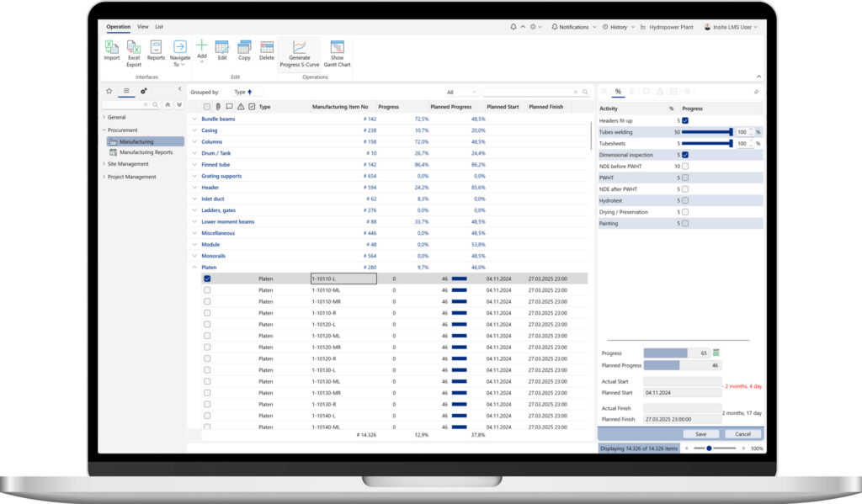Expand the General tree node
The height and width of the screenshot is (504, 862).
(104, 117)
